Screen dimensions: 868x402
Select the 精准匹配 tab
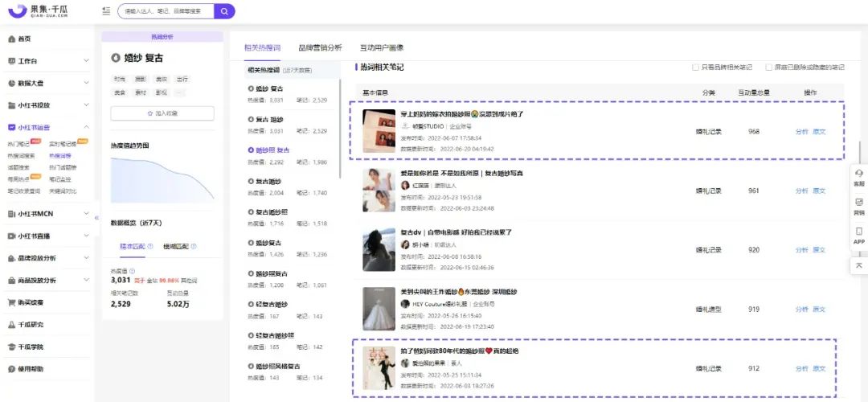coord(133,246)
